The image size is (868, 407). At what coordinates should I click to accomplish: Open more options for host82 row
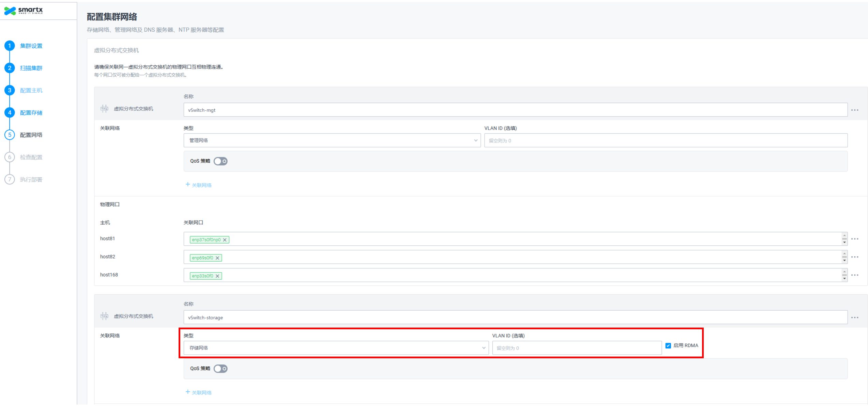click(855, 257)
